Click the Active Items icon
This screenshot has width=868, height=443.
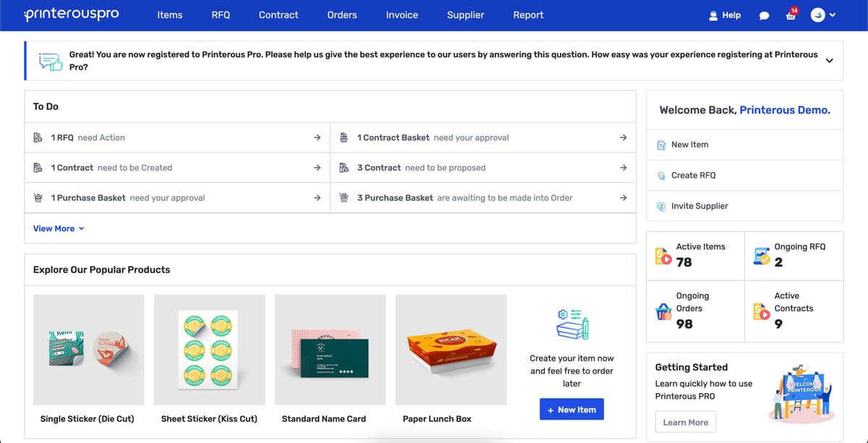663,256
